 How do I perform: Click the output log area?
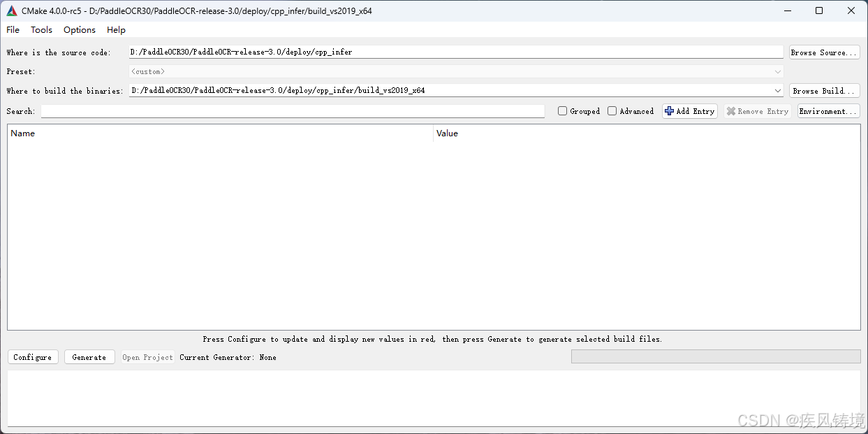tap(434, 398)
